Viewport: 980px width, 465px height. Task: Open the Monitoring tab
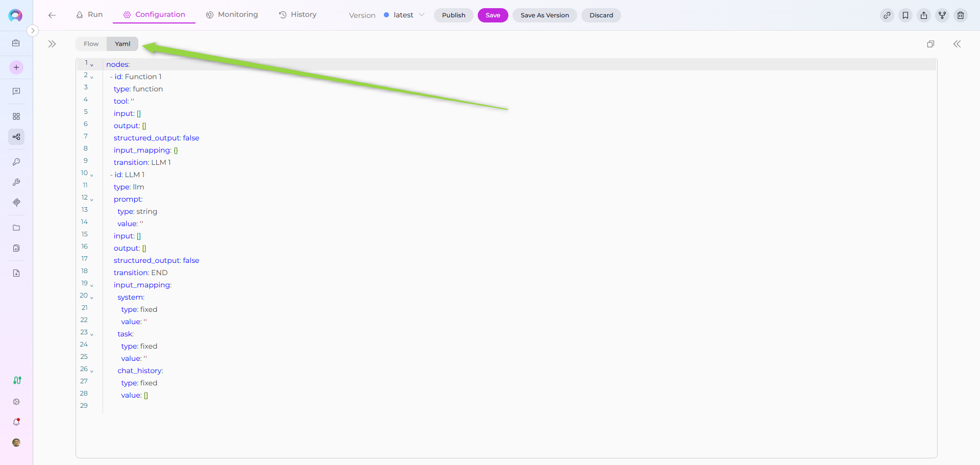[x=232, y=15]
